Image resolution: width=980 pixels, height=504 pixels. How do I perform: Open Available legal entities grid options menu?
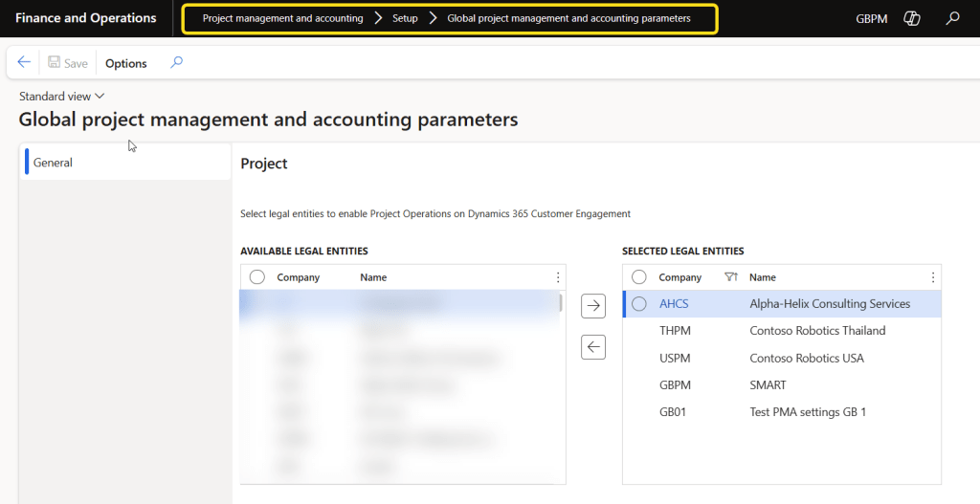click(x=558, y=277)
